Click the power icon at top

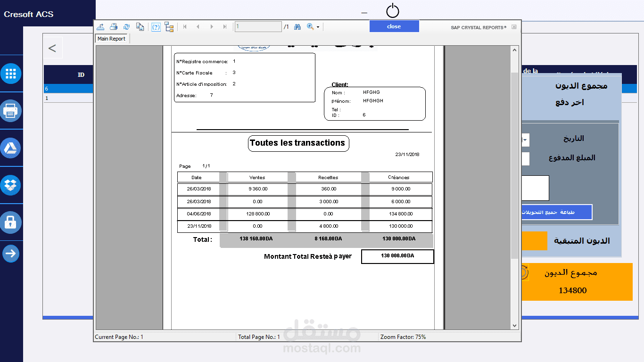392,10
